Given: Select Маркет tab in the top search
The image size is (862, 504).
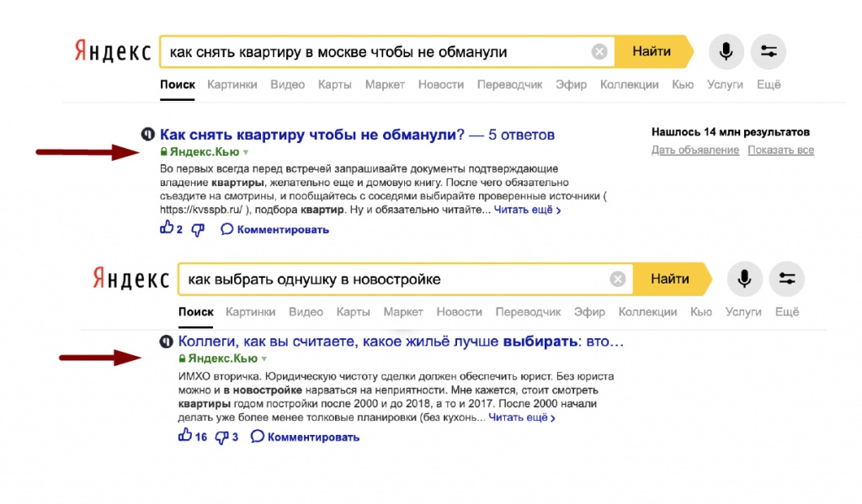Looking at the screenshot, I should coord(385,85).
